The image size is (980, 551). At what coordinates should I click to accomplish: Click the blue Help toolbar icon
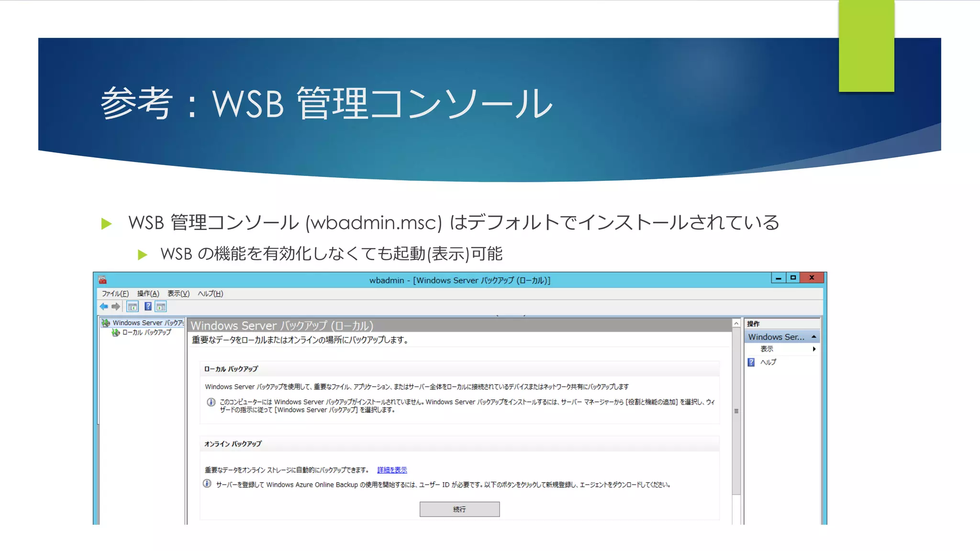(x=148, y=307)
